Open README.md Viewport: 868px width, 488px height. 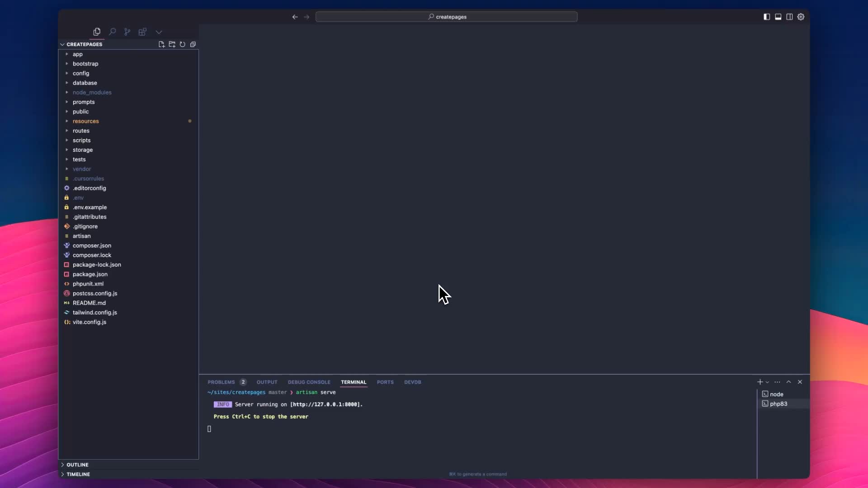tap(128, 303)
